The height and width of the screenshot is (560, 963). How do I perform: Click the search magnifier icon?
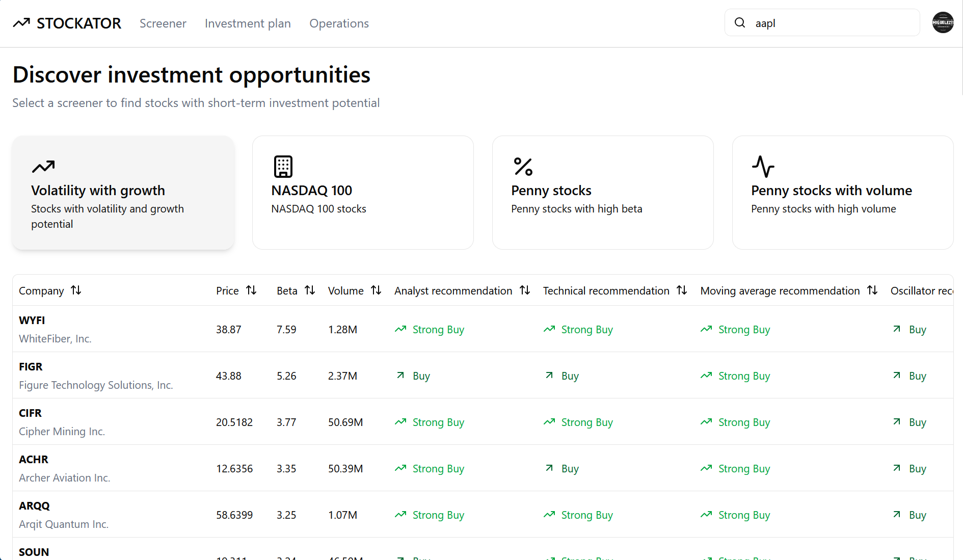tap(740, 23)
